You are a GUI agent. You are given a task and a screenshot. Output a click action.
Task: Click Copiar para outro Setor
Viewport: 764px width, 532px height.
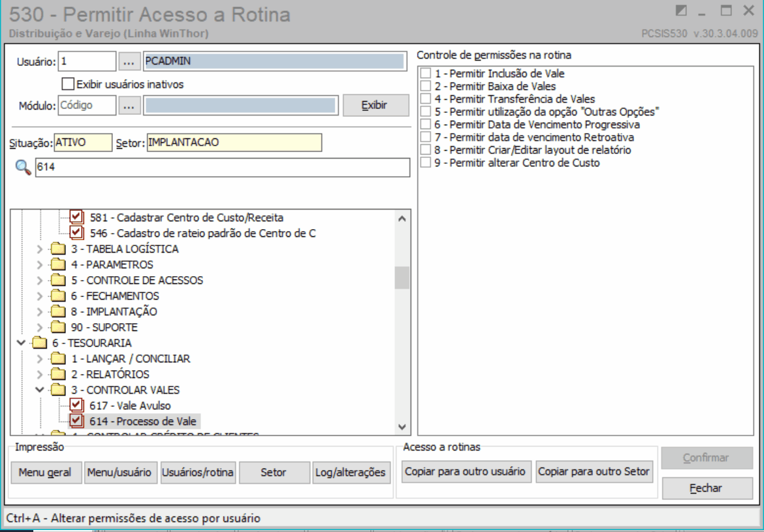pyautogui.click(x=594, y=471)
